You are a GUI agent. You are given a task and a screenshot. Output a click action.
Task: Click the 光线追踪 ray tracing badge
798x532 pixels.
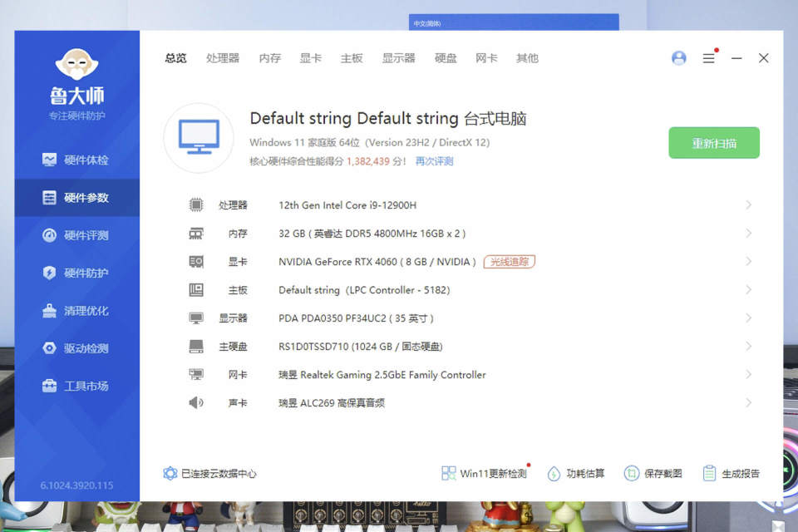[510, 262]
